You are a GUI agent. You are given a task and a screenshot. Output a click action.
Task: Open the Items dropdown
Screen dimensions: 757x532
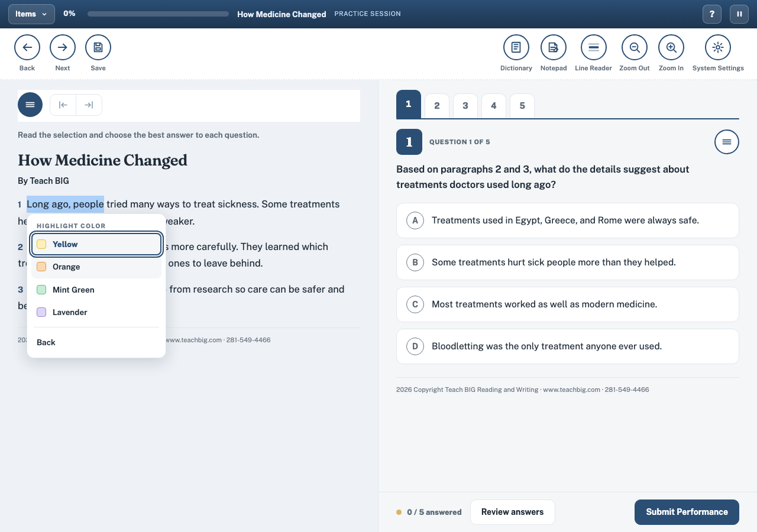[31, 14]
